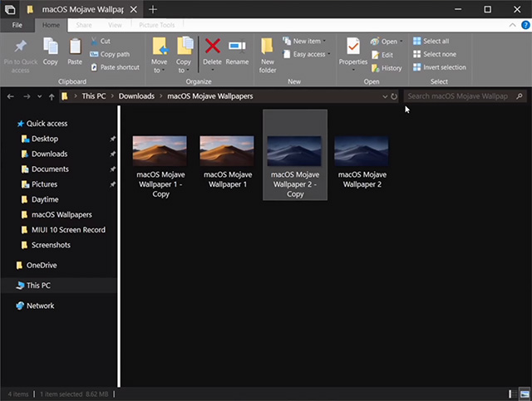Select macOS Mojave Wallpaper 2 - Copy thumbnail
Screen dimensions: 532x401
tap(294, 151)
